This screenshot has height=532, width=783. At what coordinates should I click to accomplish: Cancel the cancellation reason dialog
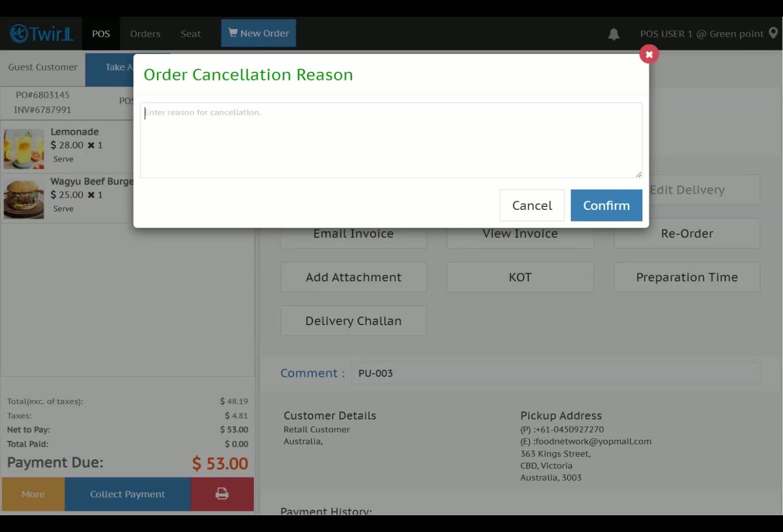pyautogui.click(x=532, y=205)
